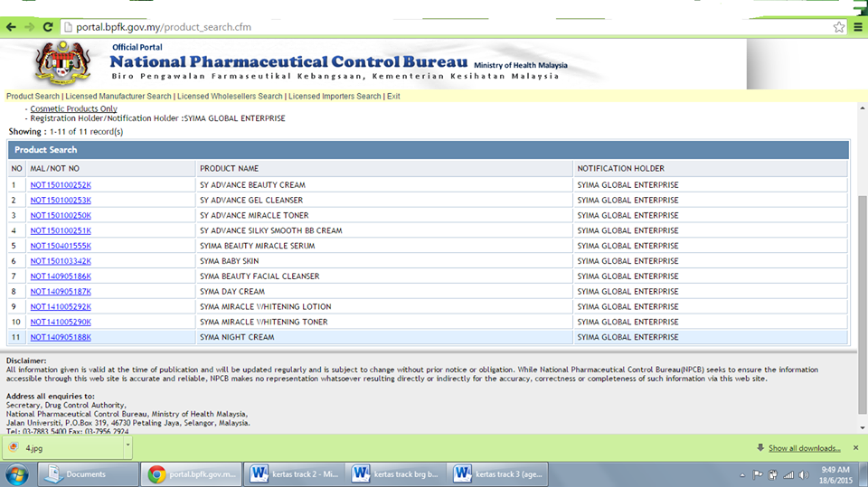
Task: Open notification NOT141005290K
Action: 61,322
